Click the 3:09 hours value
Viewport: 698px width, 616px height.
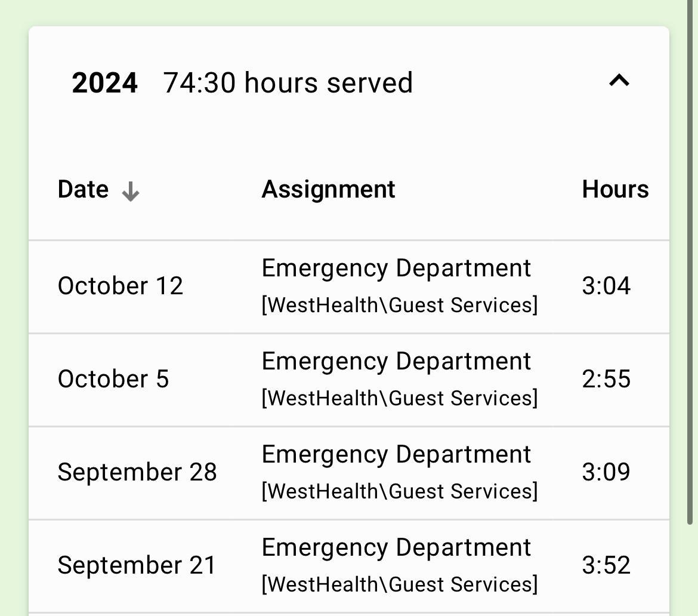606,472
